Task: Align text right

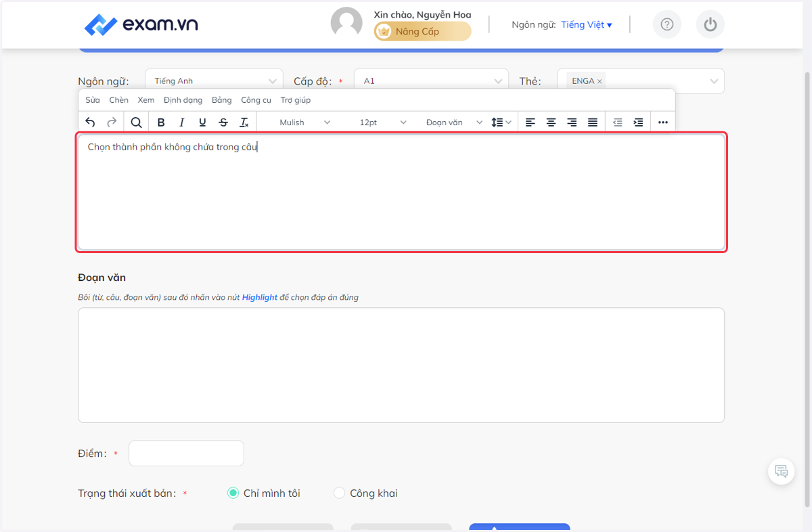Action: (572, 123)
